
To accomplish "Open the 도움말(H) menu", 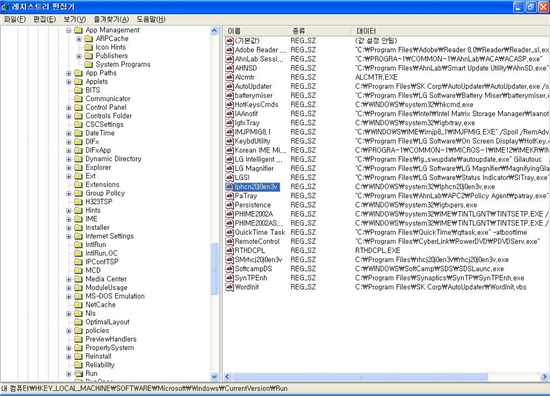I will pos(151,19).
